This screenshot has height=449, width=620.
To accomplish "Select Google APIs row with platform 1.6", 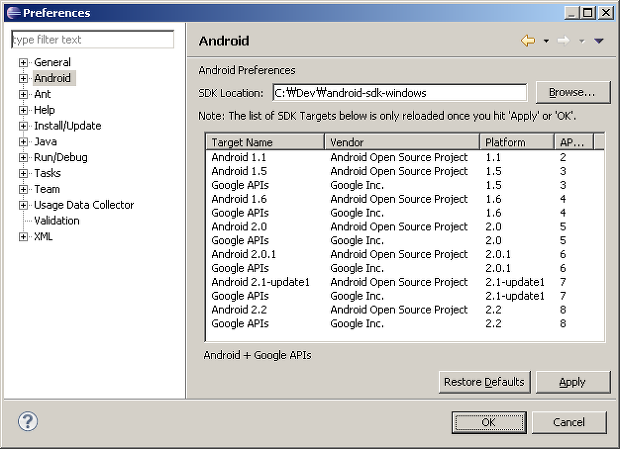I will 405,213.
